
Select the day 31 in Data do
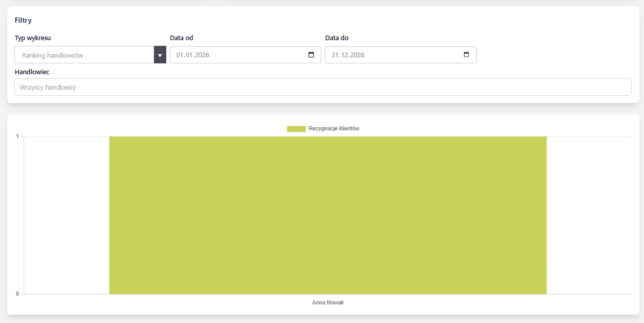[x=335, y=55]
